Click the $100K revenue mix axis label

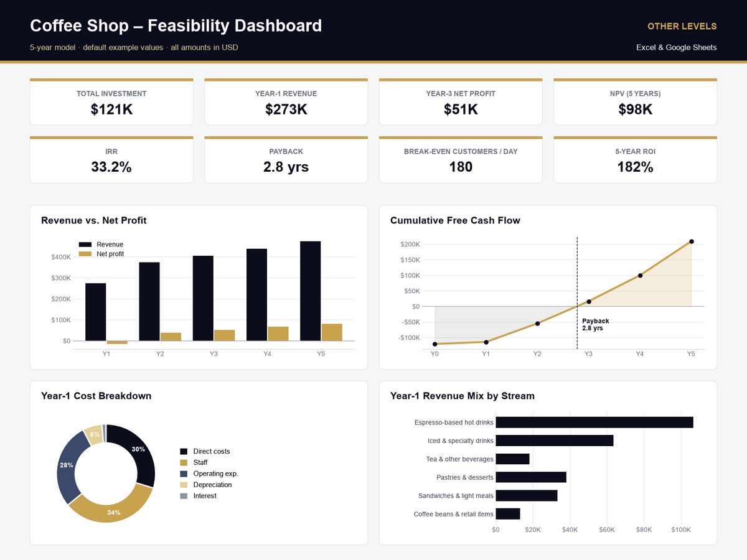[681, 530]
